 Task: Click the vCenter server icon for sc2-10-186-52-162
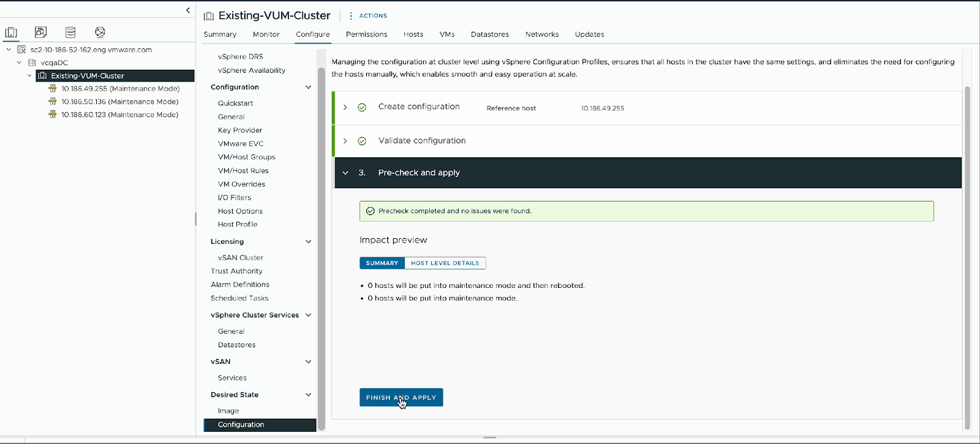coord(21,50)
